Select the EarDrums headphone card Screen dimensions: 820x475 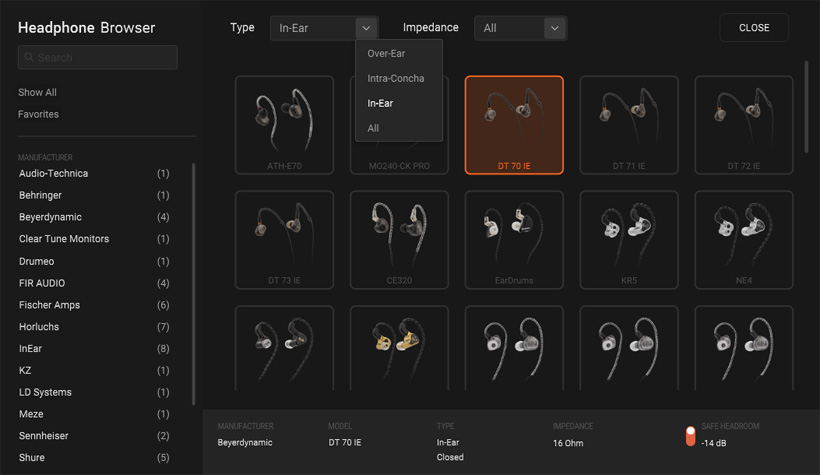tap(514, 240)
